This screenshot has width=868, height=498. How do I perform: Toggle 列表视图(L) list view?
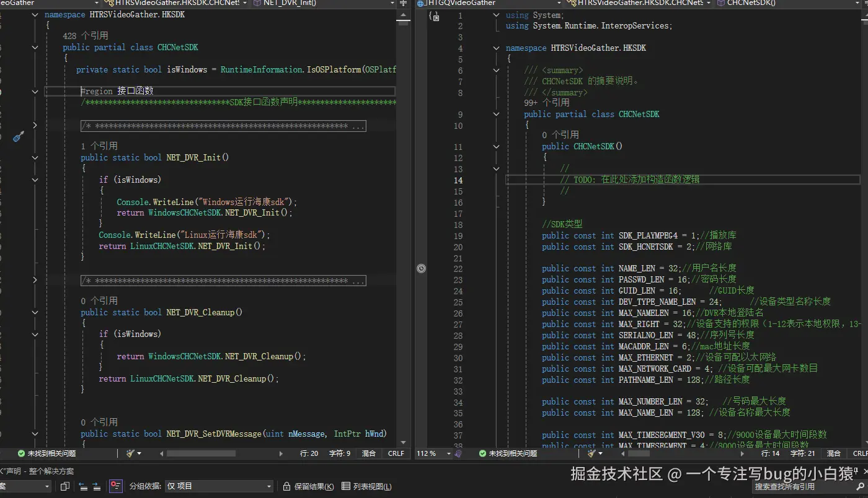coord(366,486)
